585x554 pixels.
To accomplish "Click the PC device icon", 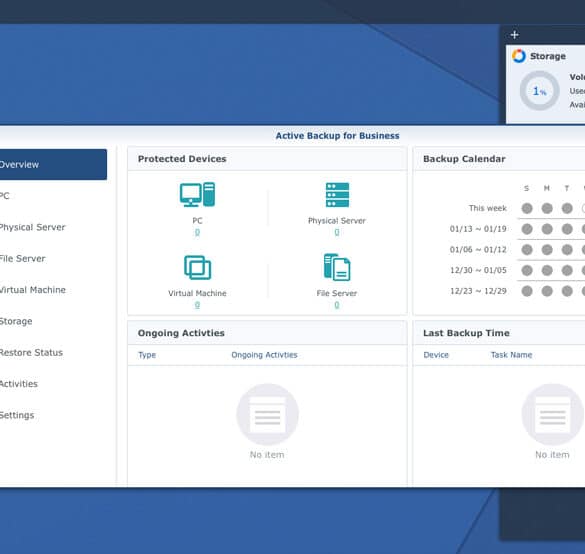I will pyautogui.click(x=197, y=194).
